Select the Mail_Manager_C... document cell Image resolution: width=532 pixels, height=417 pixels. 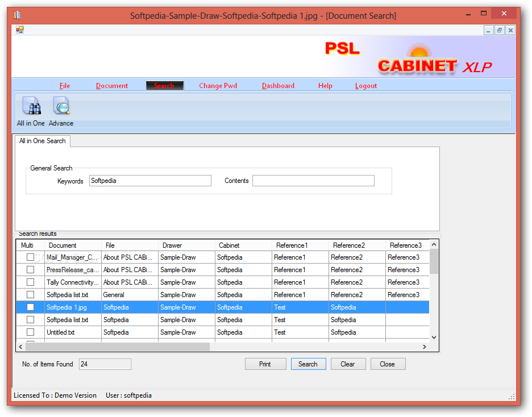(x=73, y=257)
